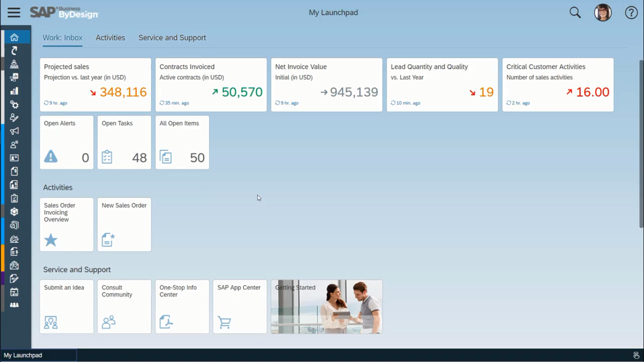
Task: Open the Contracts Invoiced KPI tile
Action: [x=211, y=85]
